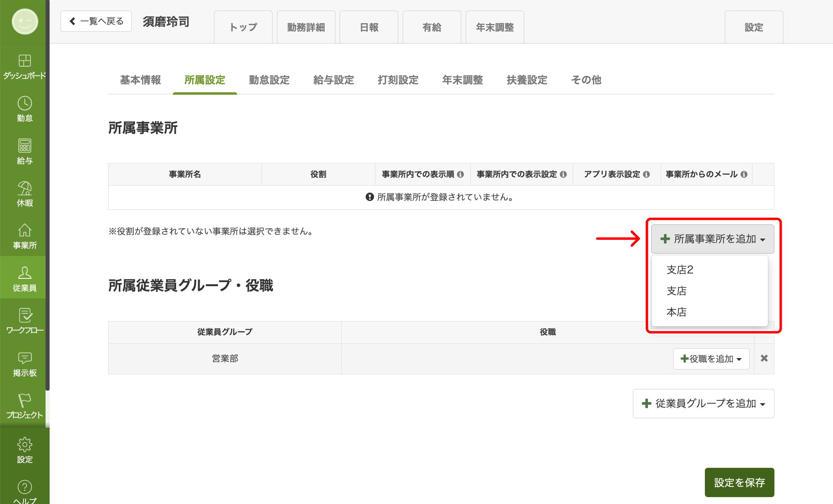Select the その他 sub-tab
Screen dimensions: 833x504
point(586,80)
